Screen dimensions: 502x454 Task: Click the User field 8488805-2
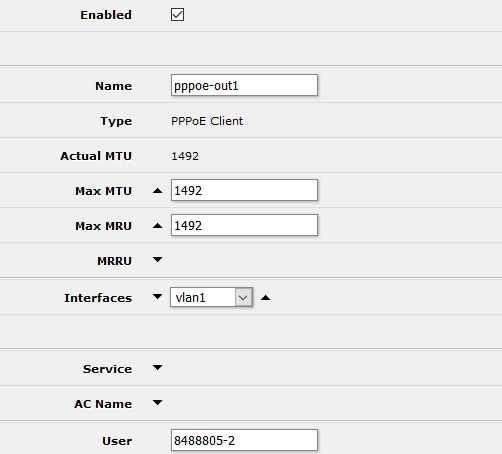pyautogui.click(x=244, y=440)
